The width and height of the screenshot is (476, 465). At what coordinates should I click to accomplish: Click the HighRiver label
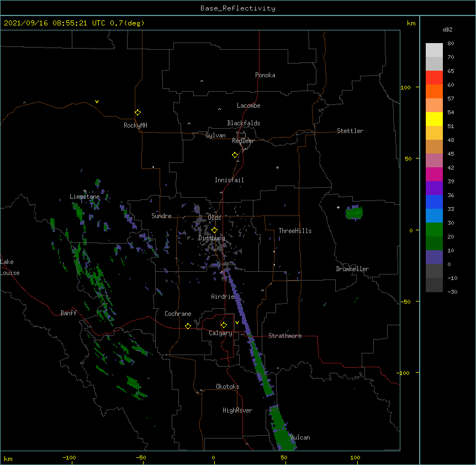[237, 410]
